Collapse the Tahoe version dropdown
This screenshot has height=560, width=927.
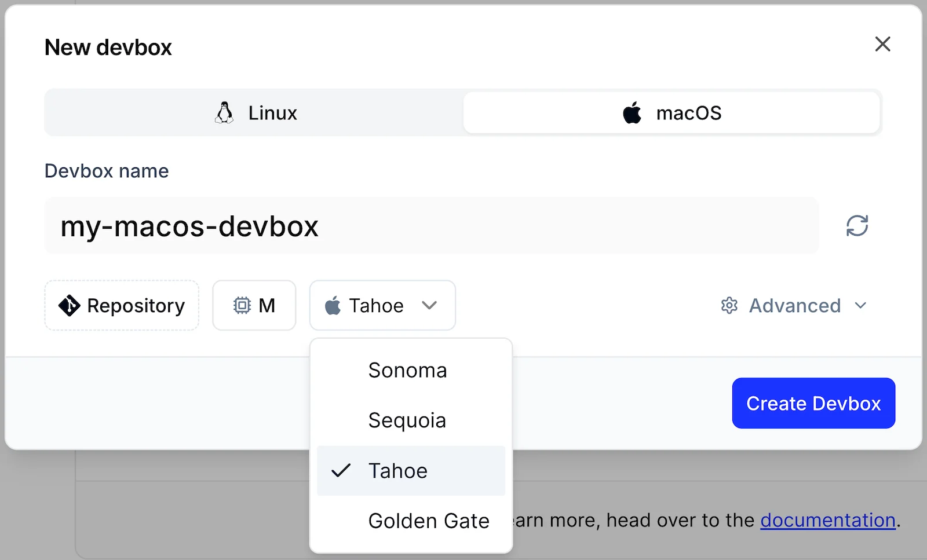pyautogui.click(x=382, y=305)
